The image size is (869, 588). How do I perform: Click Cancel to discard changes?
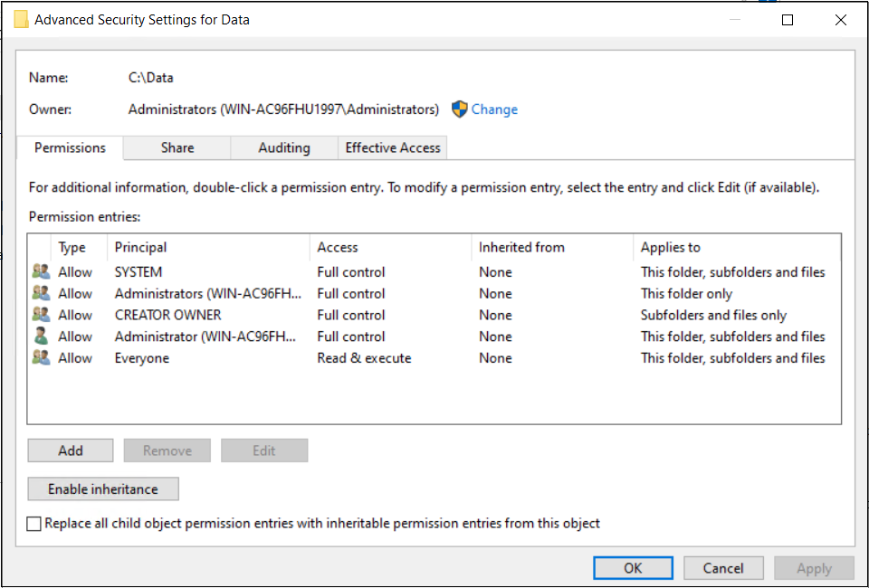click(x=723, y=568)
